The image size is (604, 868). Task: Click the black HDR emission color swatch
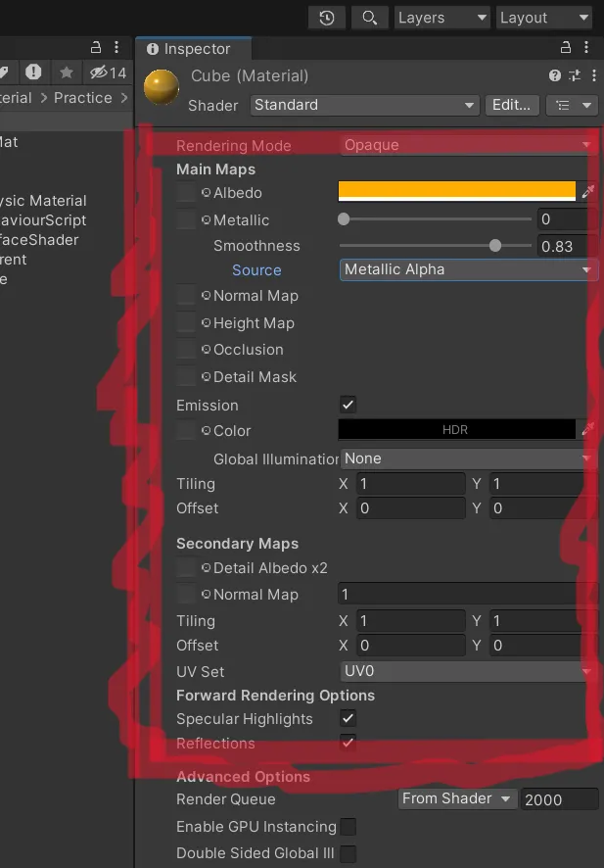pos(457,429)
